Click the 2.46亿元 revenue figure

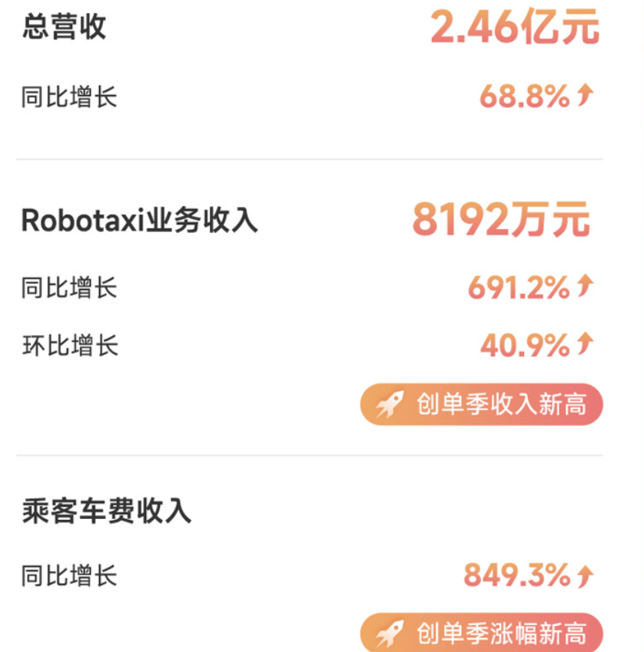click(x=515, y=28)
